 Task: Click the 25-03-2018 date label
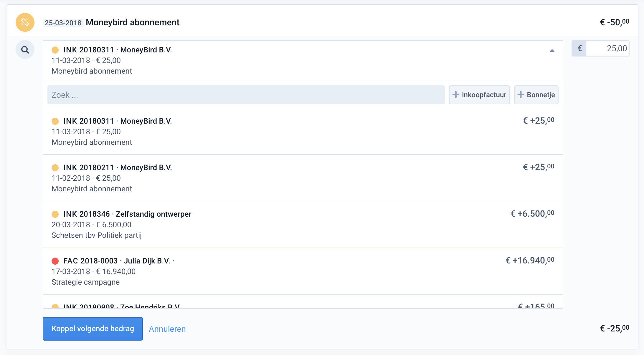[63, 23]
